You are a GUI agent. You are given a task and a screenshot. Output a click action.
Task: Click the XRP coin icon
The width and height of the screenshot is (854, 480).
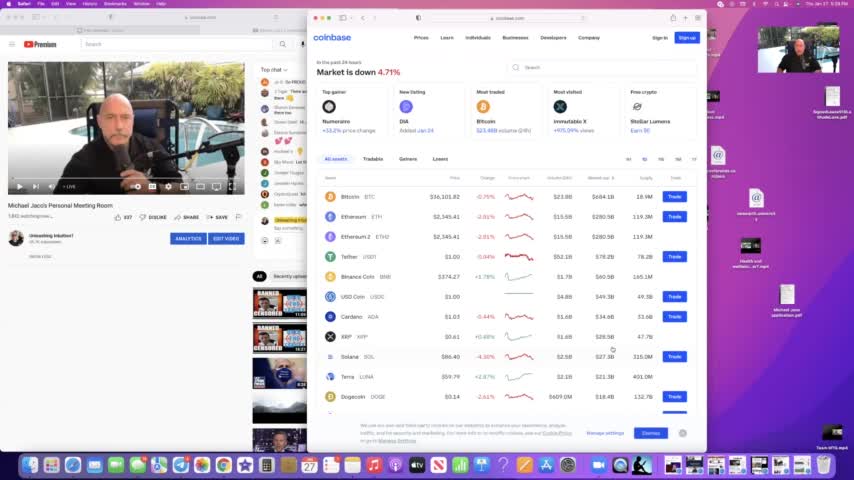pos(330,337)
